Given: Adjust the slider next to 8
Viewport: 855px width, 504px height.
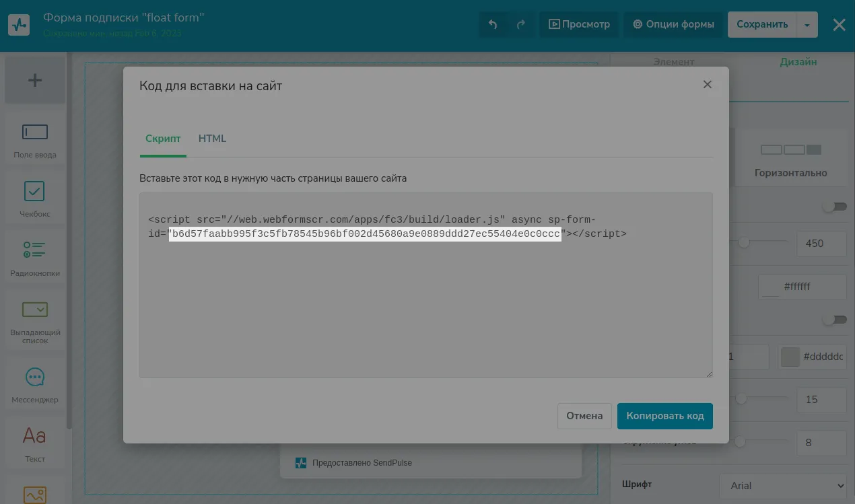Looking at the screenshot, I should point(740,441).
